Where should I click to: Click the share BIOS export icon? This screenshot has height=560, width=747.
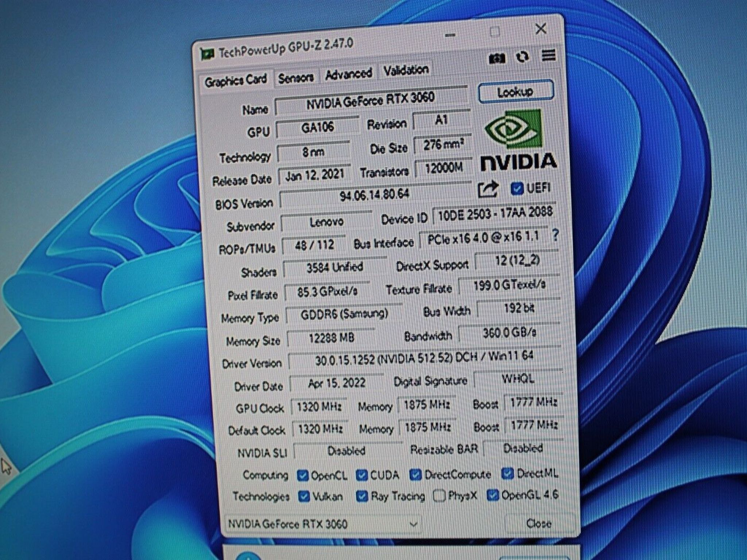pyautogui.click(x=488, y=189)
